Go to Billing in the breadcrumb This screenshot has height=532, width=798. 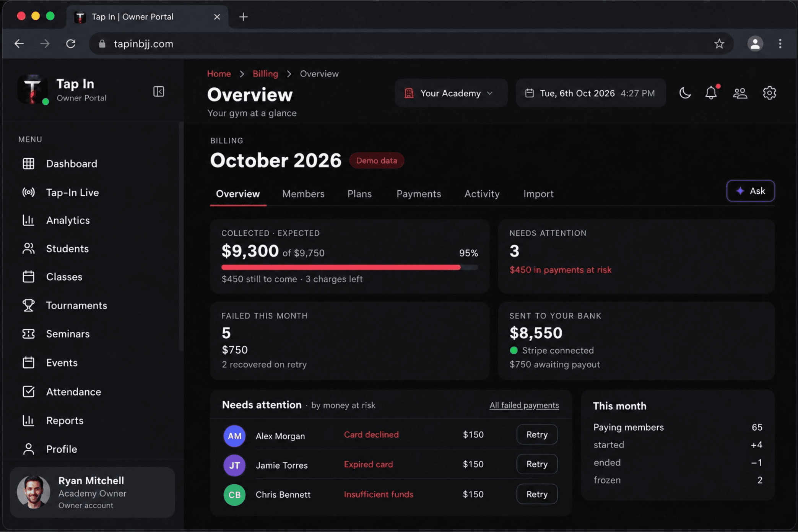point(265,74)
